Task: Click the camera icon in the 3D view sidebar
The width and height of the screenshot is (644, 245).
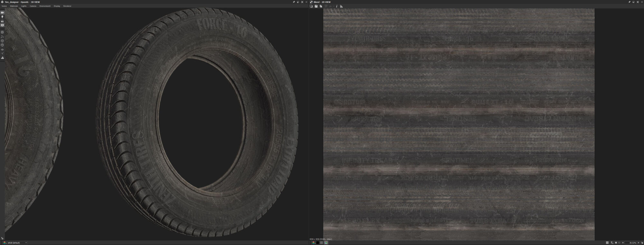Action: pyautogui.click(x=2, y=13)
